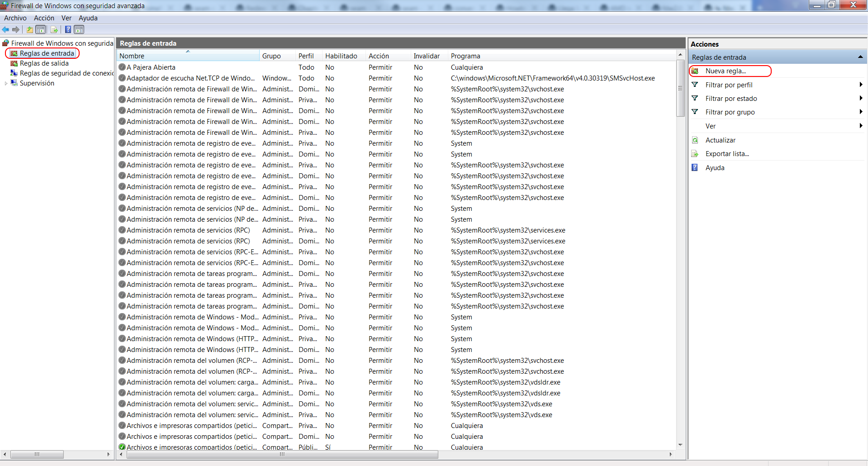Click the Filtrar por estado funnel icon
Viewport: 868px width, 466px height.
click(695, 98)
